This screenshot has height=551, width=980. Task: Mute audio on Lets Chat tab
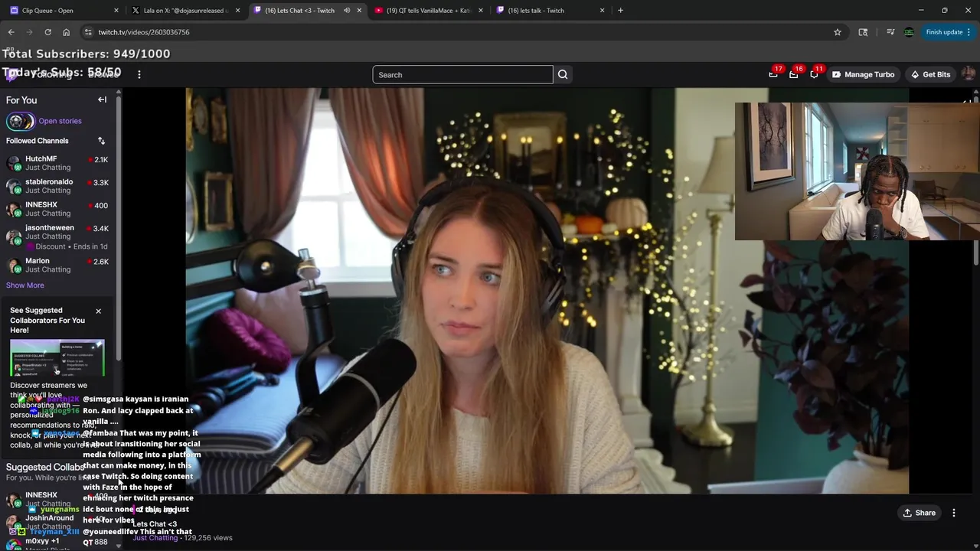point(347,10)
